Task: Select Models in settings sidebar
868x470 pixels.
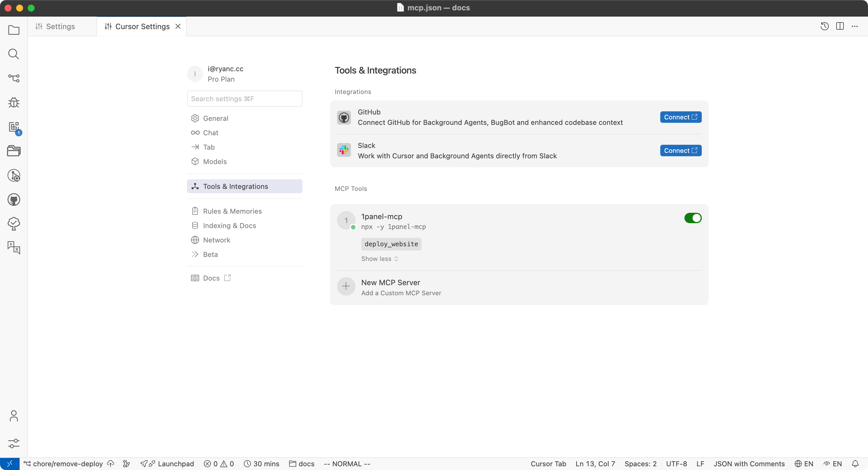Action: pyautogui.click(x=215, y=161)
